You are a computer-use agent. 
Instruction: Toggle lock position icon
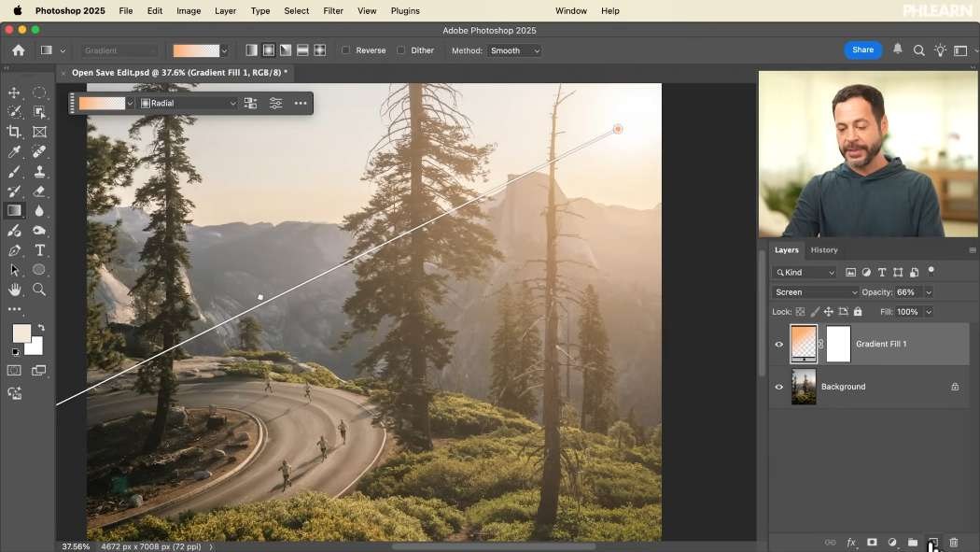[x=828, y=311]
